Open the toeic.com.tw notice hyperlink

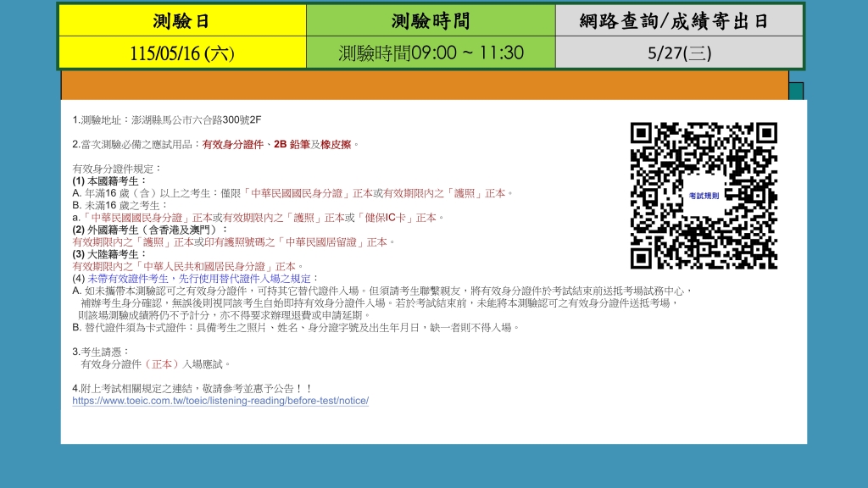(x=220, y=401)
